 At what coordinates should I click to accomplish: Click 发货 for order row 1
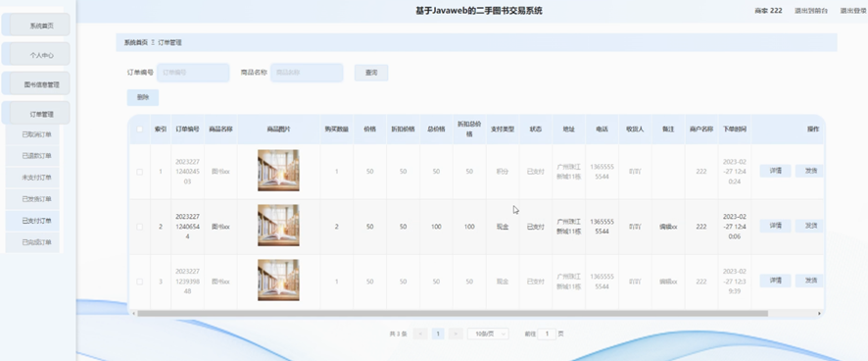pos(809,171)
